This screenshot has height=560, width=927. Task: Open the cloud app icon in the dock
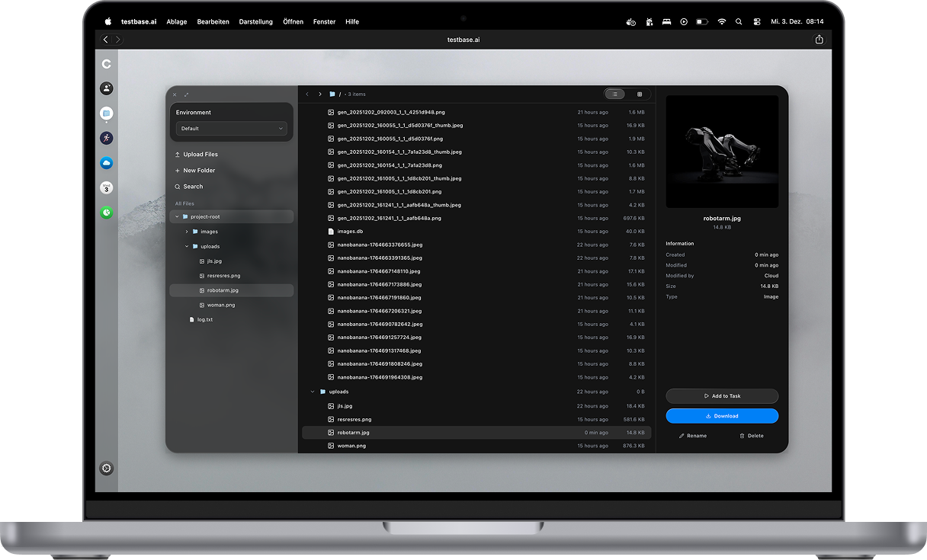pos(106,162)
